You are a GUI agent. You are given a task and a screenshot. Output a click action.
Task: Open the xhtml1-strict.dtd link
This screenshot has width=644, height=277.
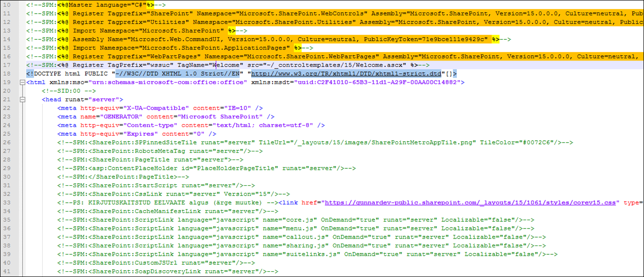(x=346, y=73)
